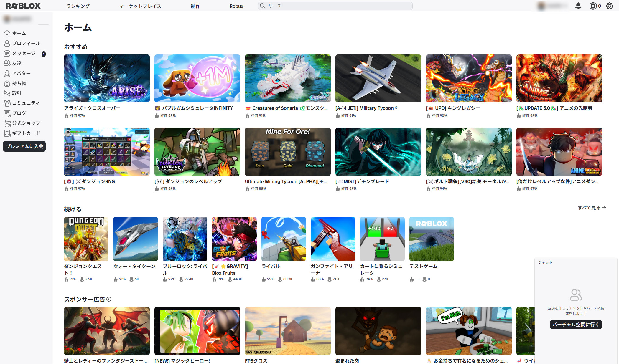Open the notifications bell icon
This screenshot has height=364, width=619.
point(578,6)
